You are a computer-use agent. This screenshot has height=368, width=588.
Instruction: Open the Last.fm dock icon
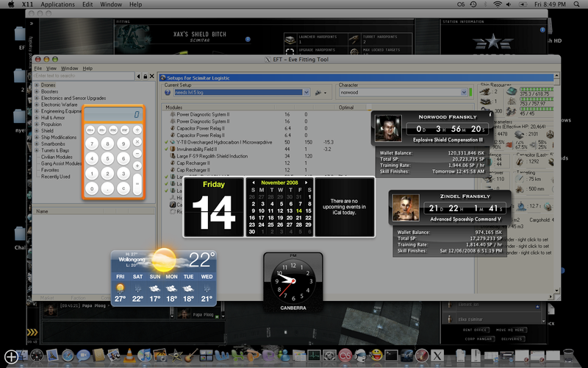[345, 355]
